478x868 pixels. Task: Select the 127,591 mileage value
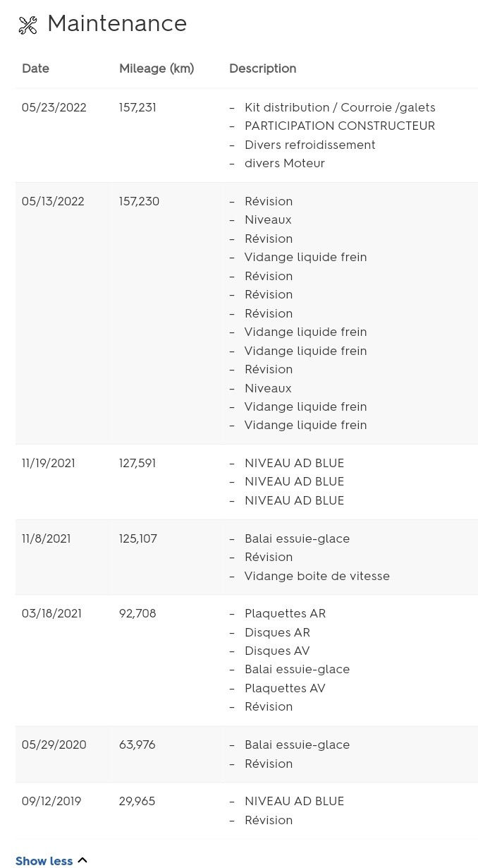[137, 463]
